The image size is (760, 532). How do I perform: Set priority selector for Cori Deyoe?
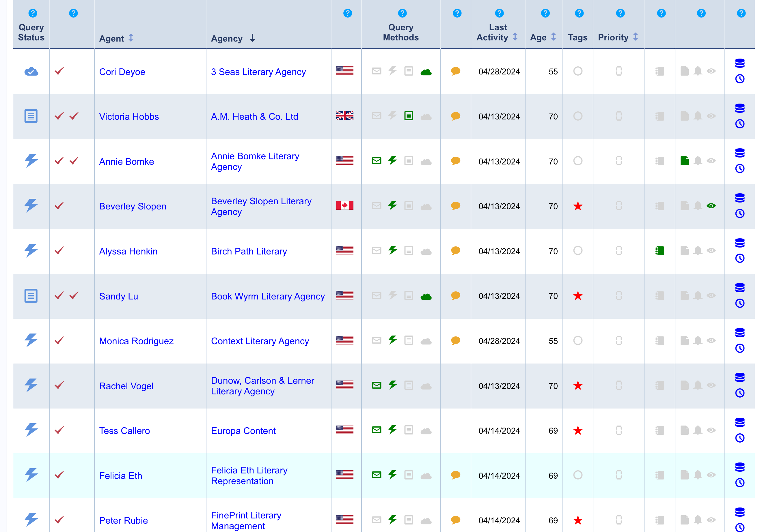[x=619, y=71]
